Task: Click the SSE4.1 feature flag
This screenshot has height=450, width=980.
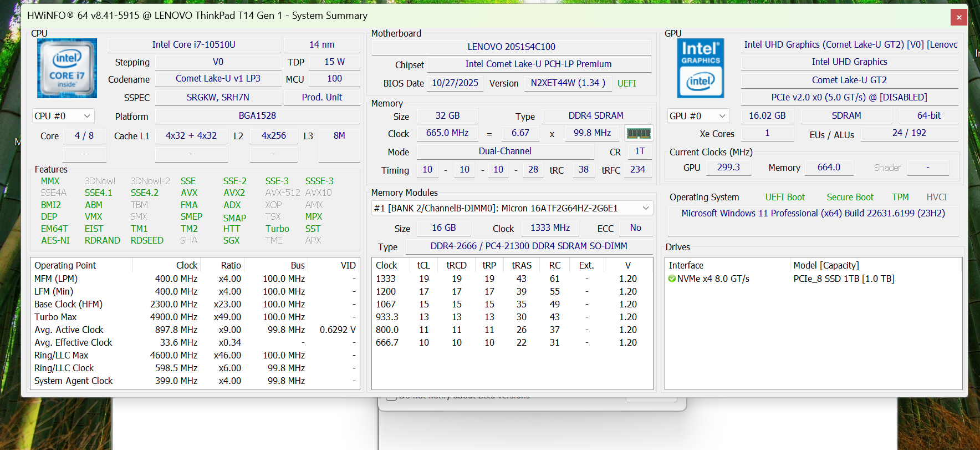Action: [x=98, y=193]
